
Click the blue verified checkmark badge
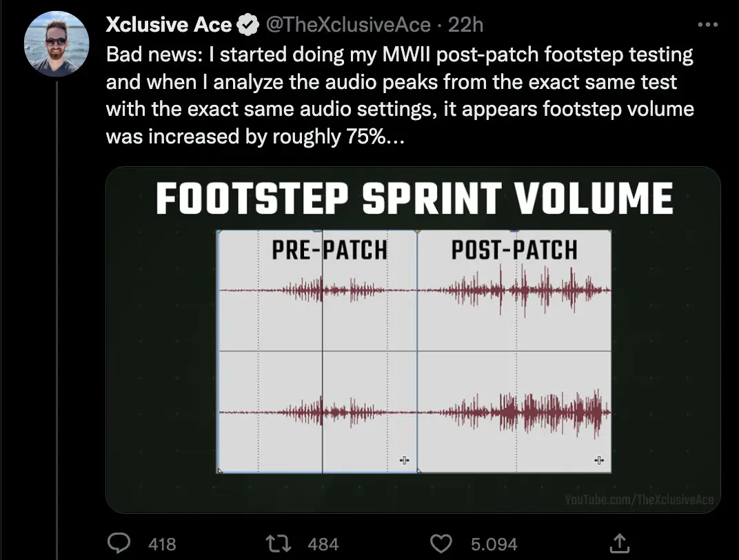click(x=247, y=25)
